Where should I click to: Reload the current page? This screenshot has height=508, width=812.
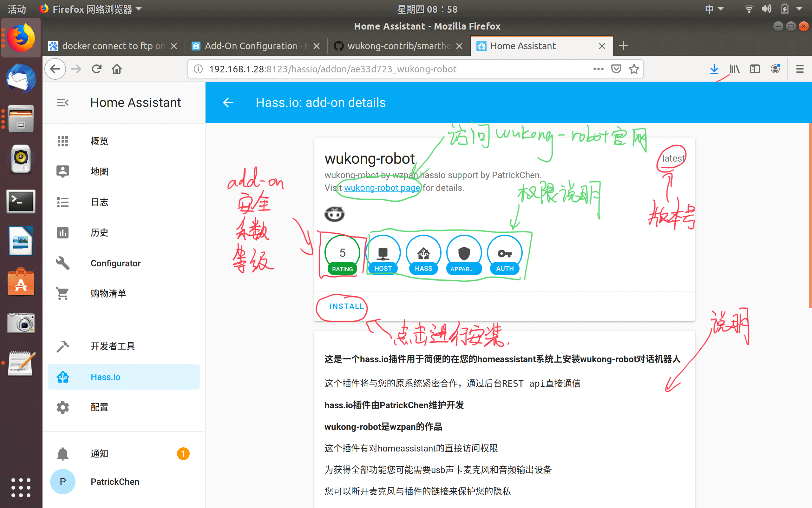(x=97, y=69)
